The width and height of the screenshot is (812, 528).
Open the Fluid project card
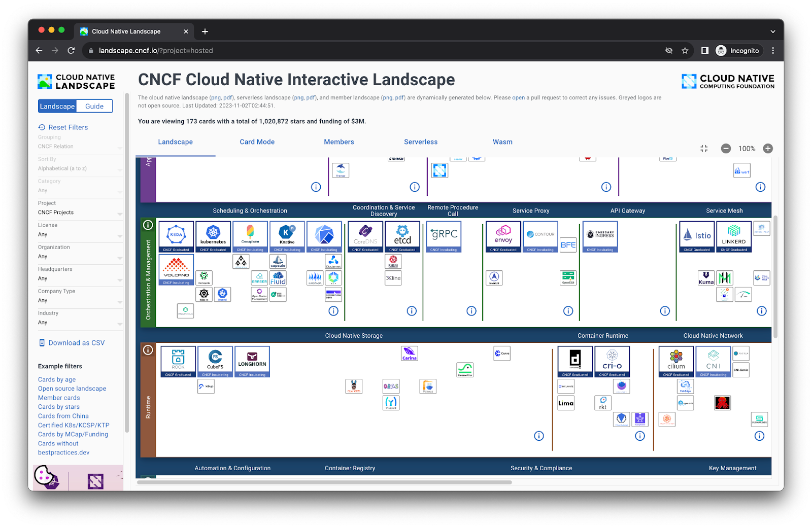click(278, 278)
